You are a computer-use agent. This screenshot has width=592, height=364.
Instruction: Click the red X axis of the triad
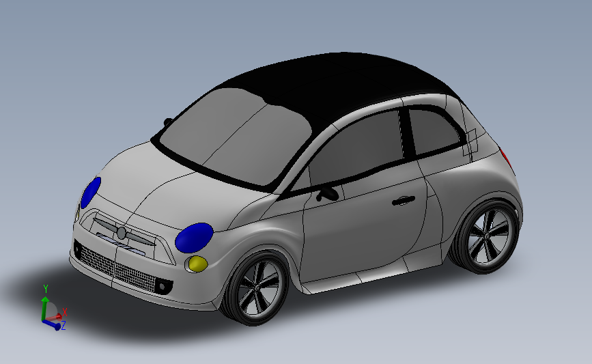(55, 316)
